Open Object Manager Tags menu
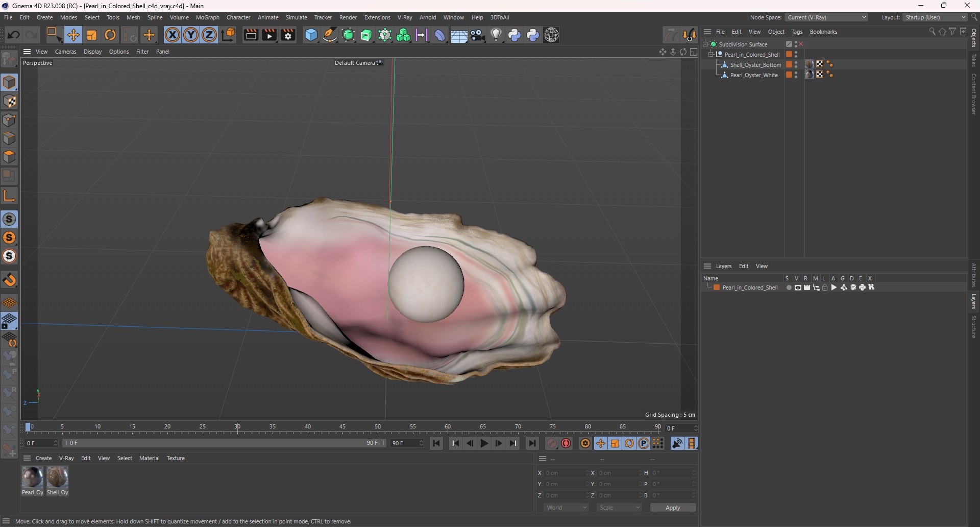This screenshot has height=527, width=980. [797, 32]
